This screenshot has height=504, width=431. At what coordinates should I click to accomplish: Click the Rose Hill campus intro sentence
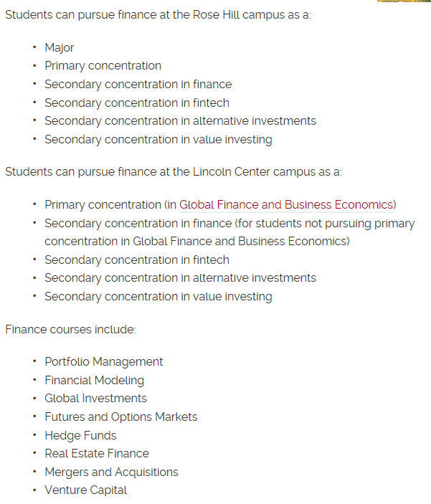click(158, 15)
